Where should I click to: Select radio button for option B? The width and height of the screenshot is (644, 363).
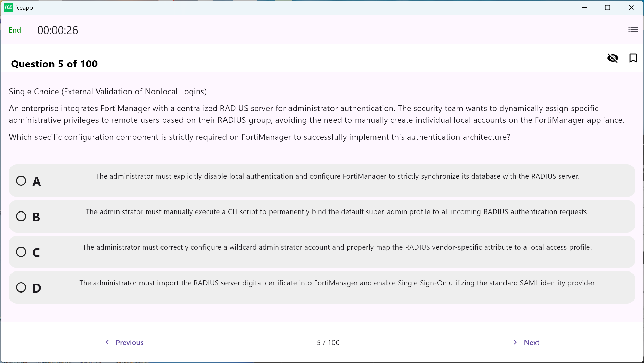click(x=21, y=216)
